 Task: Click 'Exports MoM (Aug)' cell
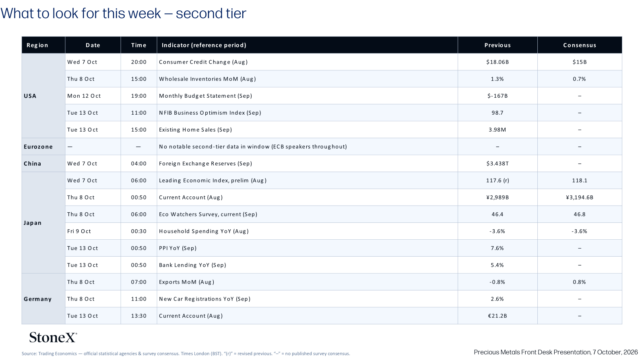pos(307,282)
